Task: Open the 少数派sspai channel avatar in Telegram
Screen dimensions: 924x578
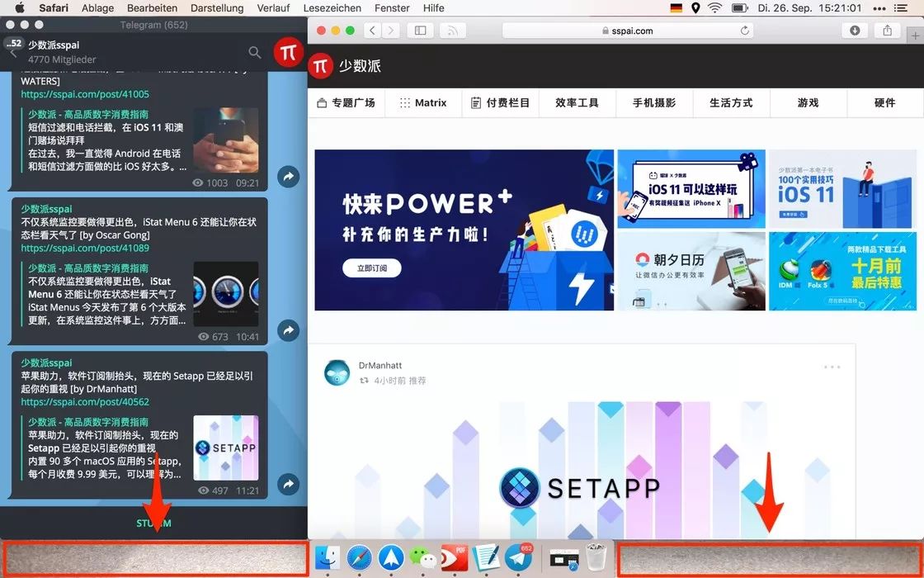Action: 288,52
